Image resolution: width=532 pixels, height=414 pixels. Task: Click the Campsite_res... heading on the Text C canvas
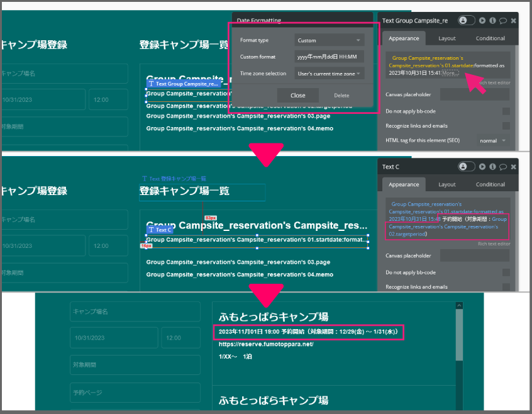[257, 225]
